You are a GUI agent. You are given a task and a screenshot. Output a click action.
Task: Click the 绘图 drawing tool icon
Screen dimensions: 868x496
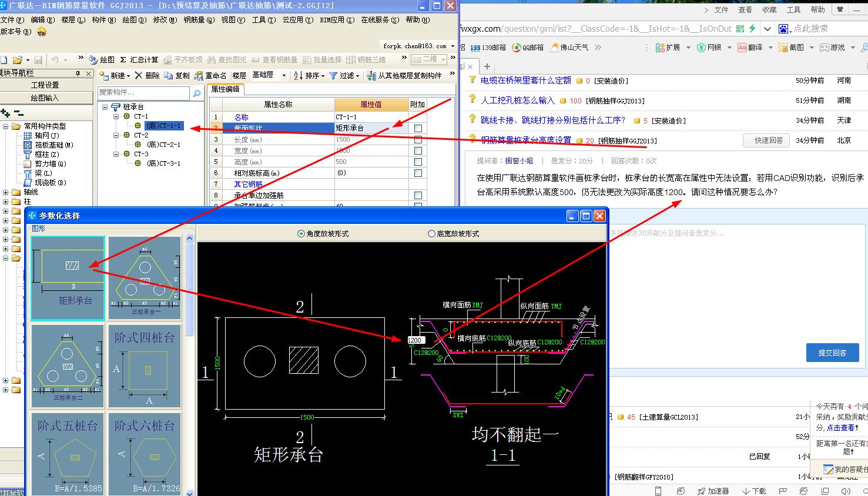(x=93, y=60)
